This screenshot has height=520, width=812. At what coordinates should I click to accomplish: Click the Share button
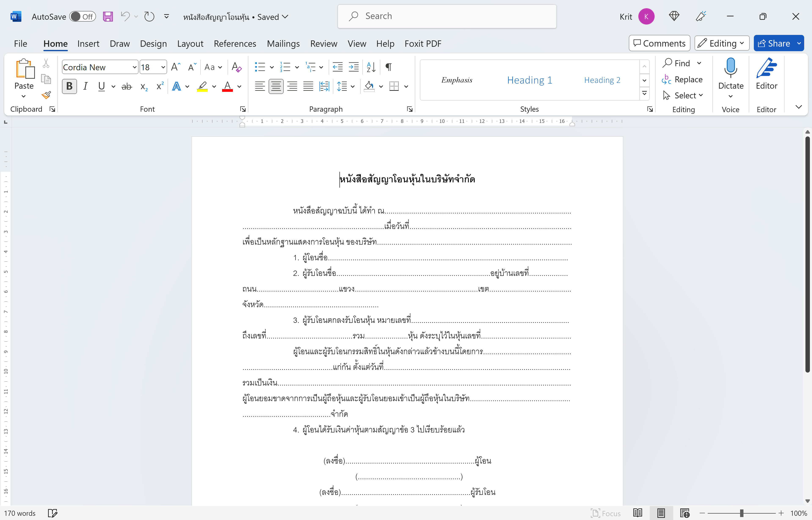(774, 43)
